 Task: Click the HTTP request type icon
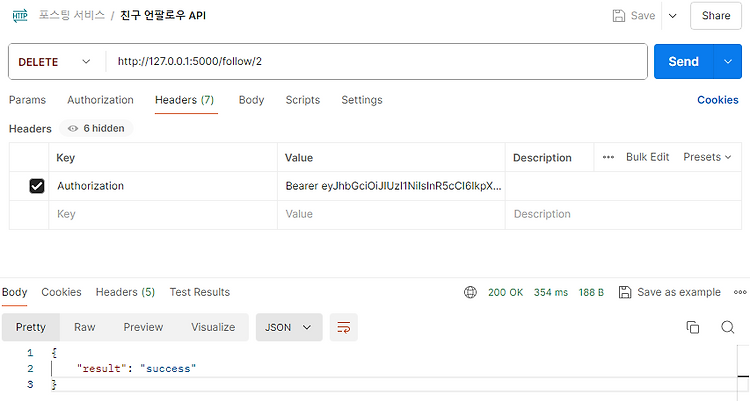[20, 16]
